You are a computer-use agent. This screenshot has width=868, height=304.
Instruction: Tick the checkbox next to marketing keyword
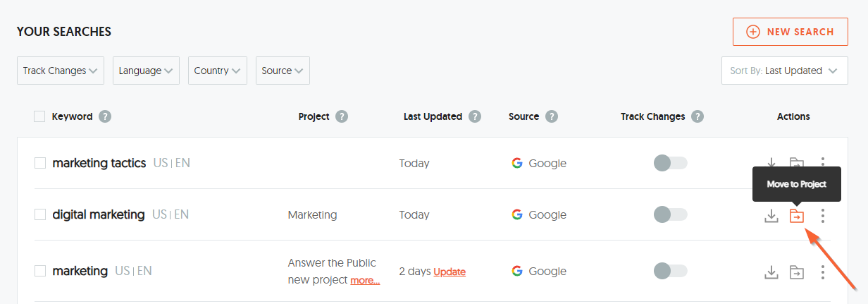pyautogui.click(x=40, y=271)
